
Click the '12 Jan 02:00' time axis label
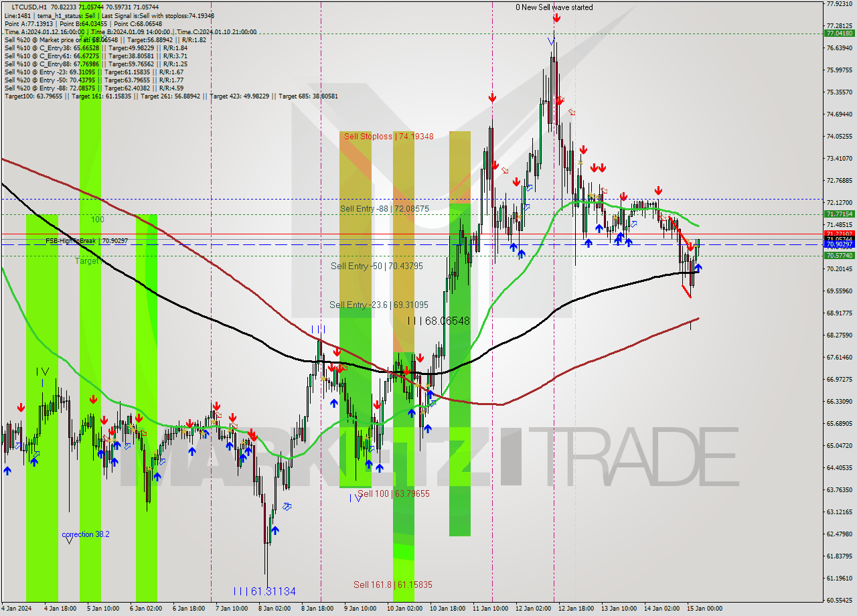click(x=534, y=609)
